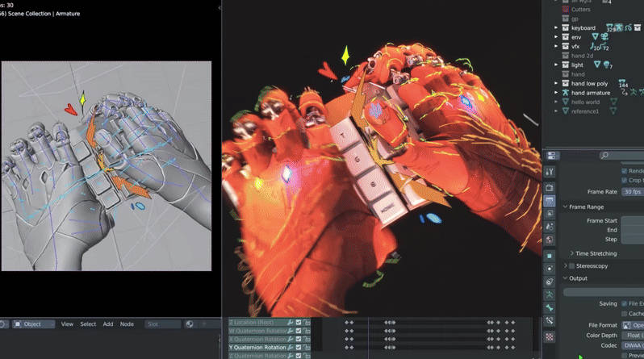
Task: Open the Tool properties tab
Action: (x=549, y=172)
